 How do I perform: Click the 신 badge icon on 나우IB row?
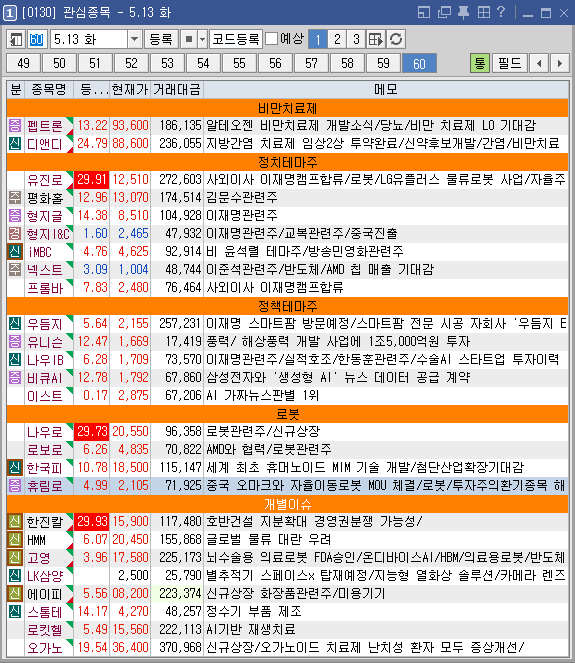15,359
